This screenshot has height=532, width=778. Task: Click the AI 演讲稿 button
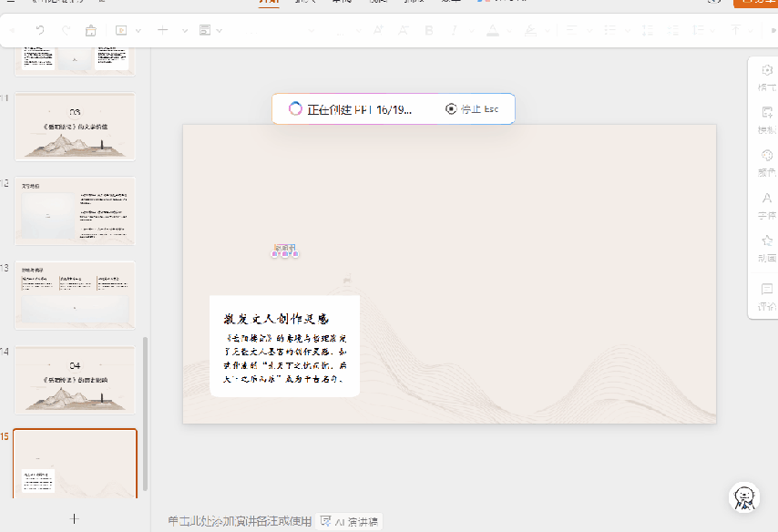(x=349, y=522)
